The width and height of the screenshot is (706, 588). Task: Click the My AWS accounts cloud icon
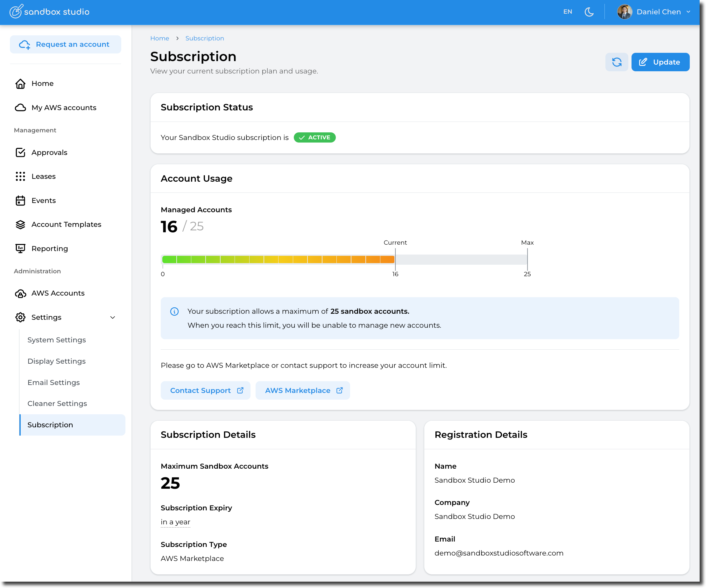click(x=20, y=108)
